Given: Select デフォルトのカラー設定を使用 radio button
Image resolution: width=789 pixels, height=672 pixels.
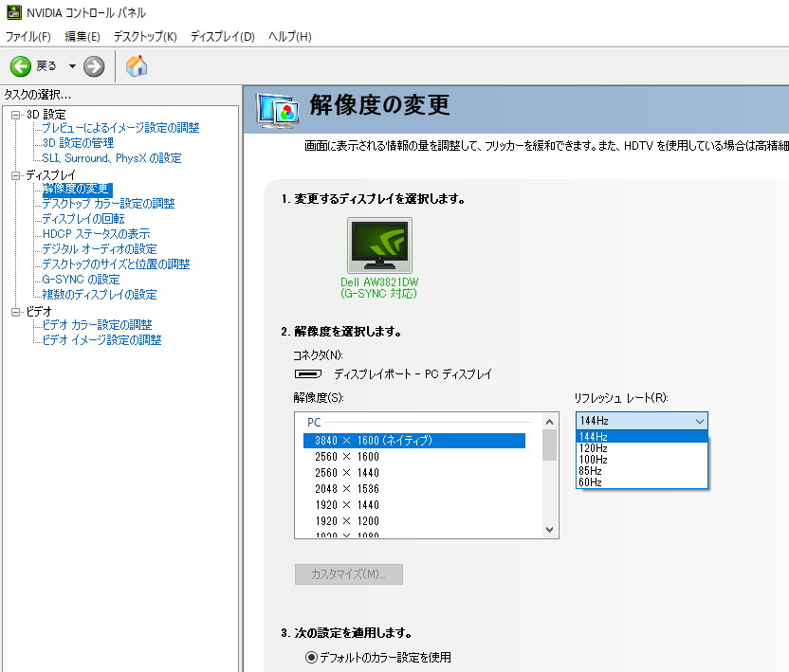Looking at the screenshot, I should tap(311, 658).
